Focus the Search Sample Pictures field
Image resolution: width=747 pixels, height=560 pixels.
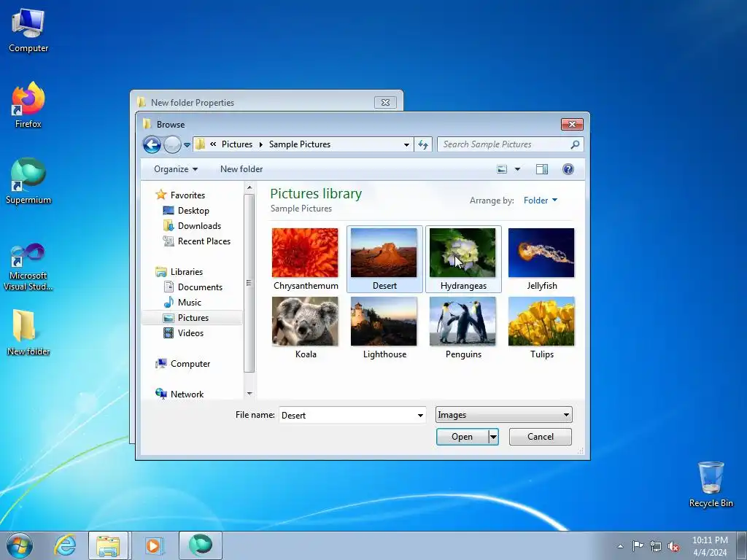click(x=504, y=144)
